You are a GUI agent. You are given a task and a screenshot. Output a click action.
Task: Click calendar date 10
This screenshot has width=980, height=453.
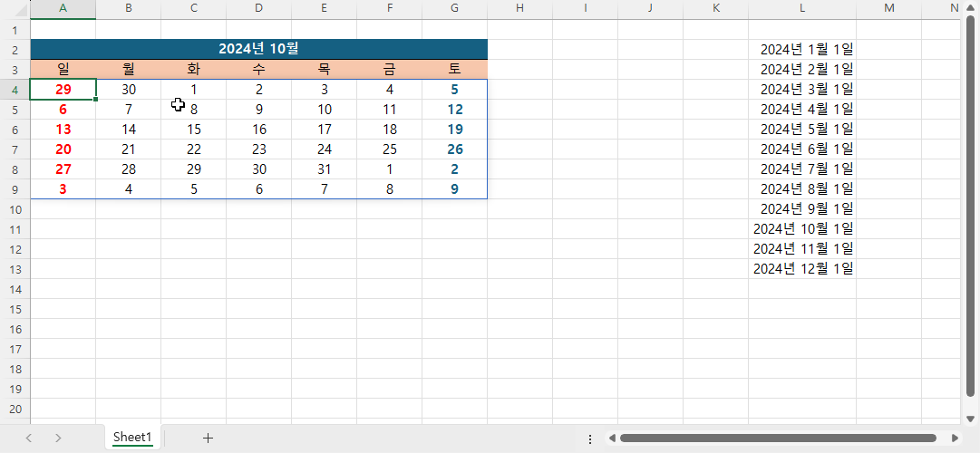[x=325, y=110]
